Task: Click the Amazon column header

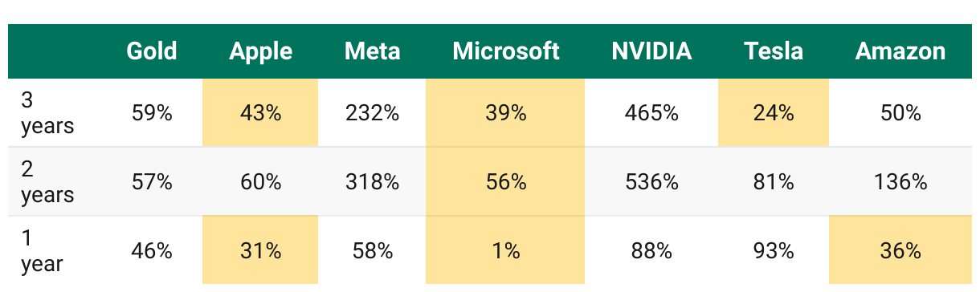Action: tap(900, 51)
